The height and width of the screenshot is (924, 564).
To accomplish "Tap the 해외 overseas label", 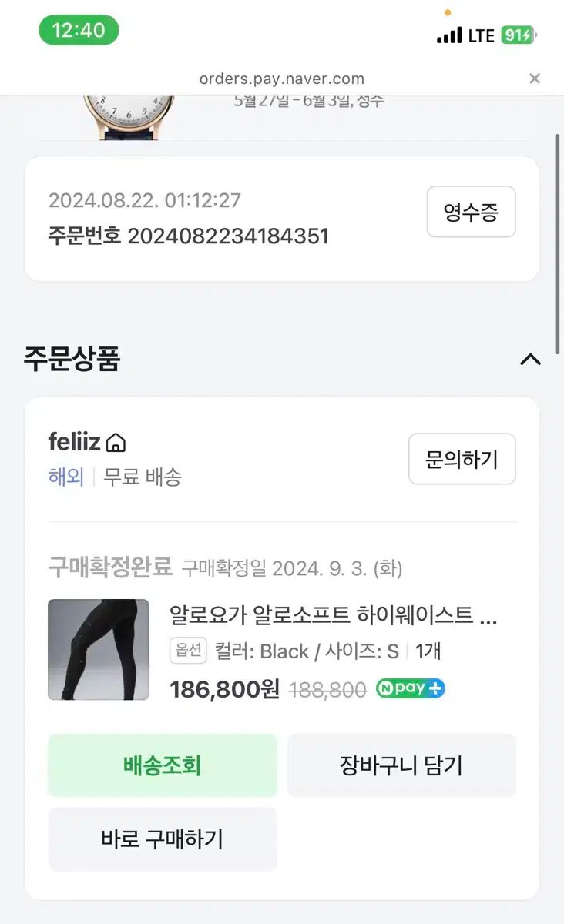I will [x=66, y=477].
